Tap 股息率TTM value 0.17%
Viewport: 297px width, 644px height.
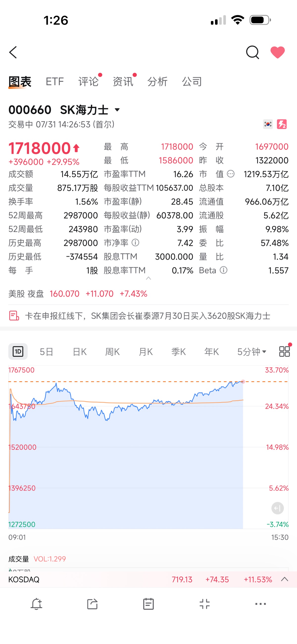[182, 270]
